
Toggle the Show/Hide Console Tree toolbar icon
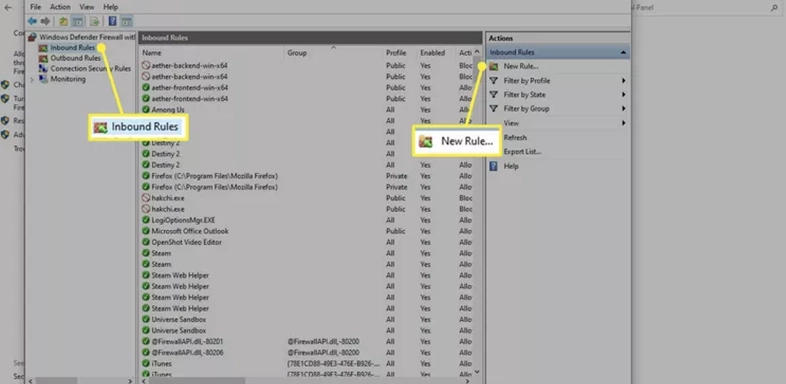78,21
